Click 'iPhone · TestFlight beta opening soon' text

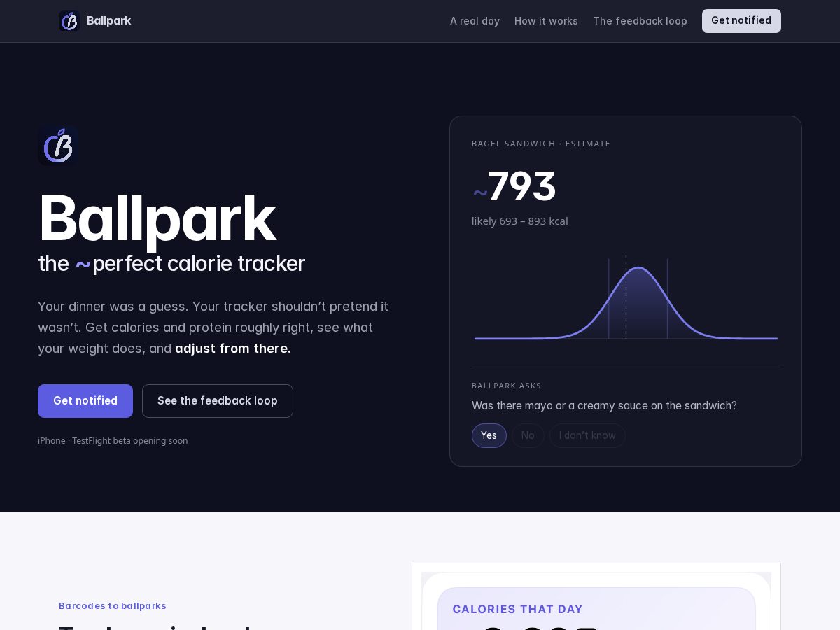pos(113,441)
